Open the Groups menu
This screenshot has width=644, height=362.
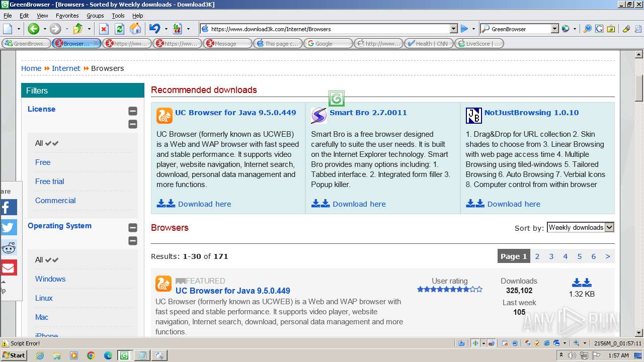click(x=95, y=16)
